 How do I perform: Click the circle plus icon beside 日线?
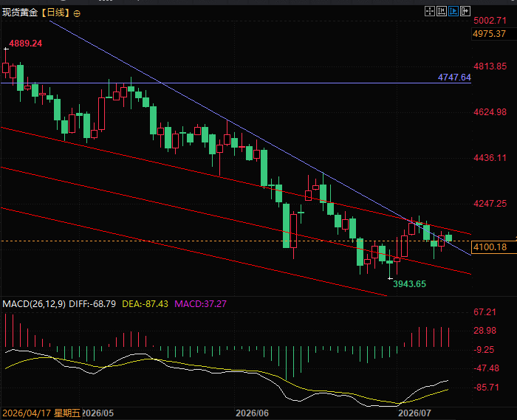point(77,13)
